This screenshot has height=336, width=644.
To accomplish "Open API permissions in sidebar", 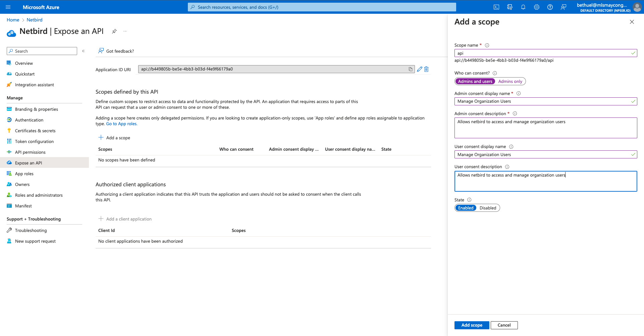I will click(x=30, y=152).
